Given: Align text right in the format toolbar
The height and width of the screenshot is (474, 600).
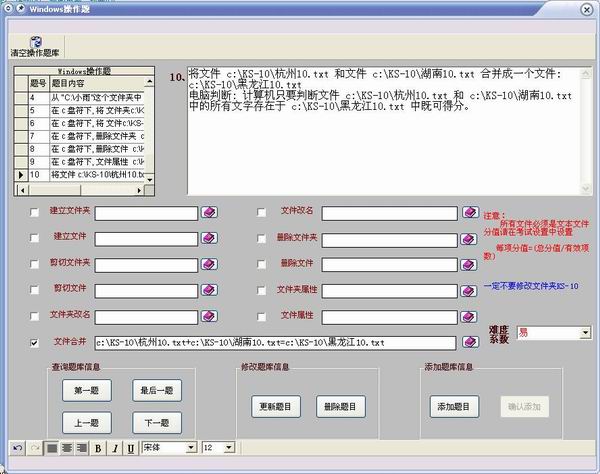Looking at the screenshot, I should pos(82,448).
